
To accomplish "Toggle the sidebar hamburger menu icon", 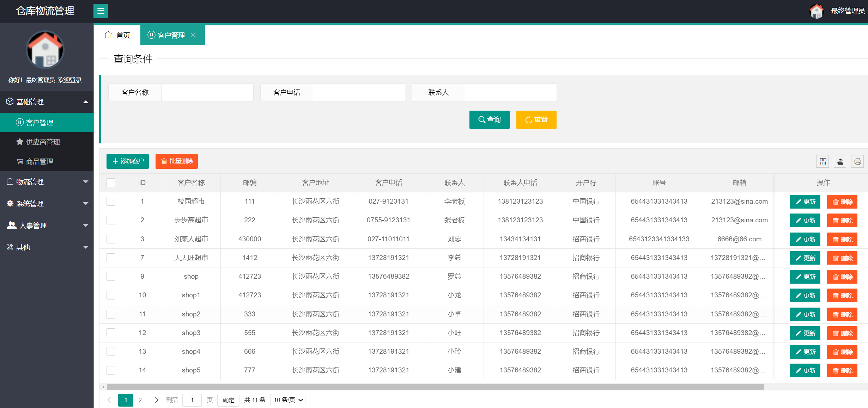I will click(101, 11).
